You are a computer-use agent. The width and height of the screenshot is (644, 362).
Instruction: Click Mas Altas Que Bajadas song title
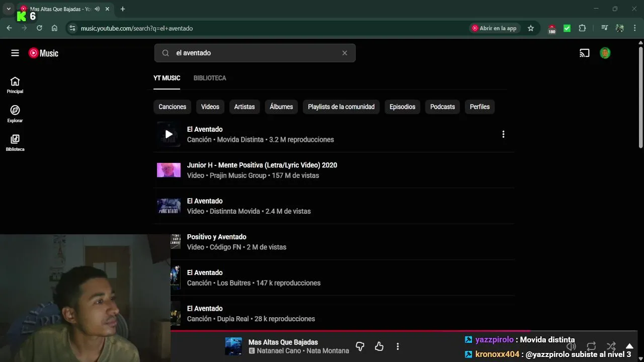pos(283,342)
